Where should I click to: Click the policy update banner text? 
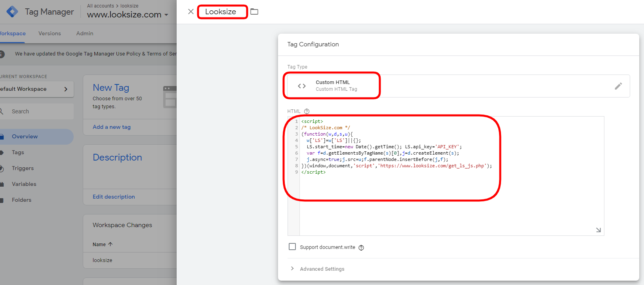(96, 54)
